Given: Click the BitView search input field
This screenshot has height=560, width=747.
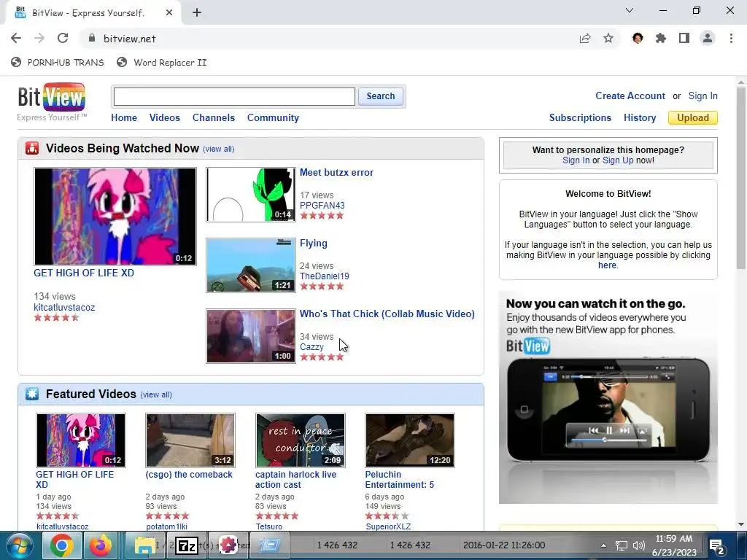Looking at the screenshot, I should click(234, 97).
